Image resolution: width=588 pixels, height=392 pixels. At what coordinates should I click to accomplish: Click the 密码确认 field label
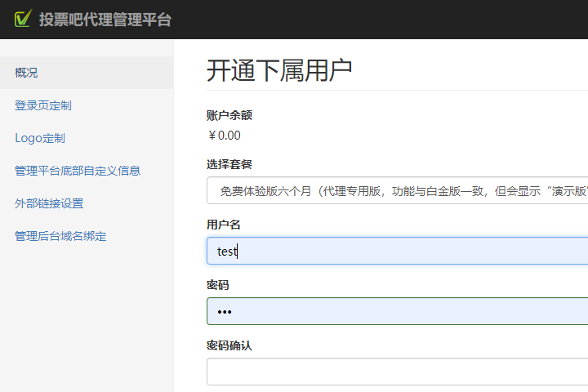[229, 345]
